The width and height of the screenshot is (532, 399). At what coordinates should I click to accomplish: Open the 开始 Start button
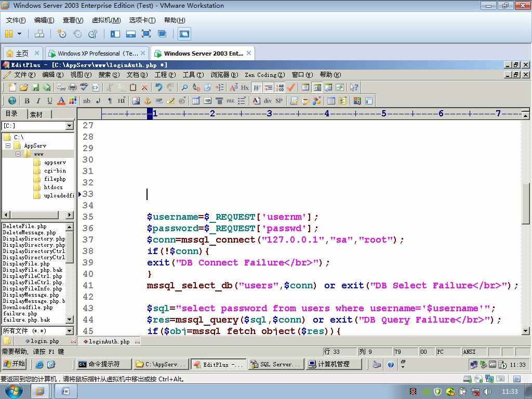point(14,364)
